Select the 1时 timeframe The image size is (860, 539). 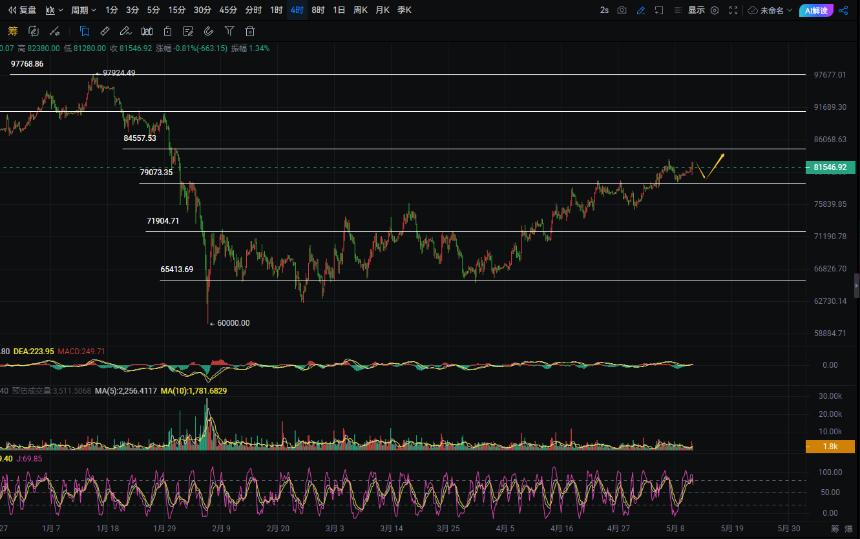pyautogui.click(x=276, y=10)
